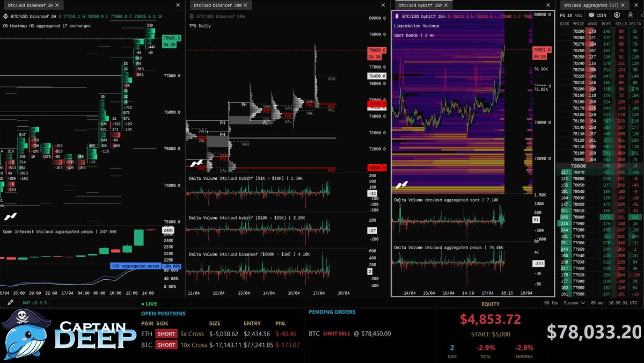Open the order book settings gear
The height and width of the screenshot is (363, 644).
pyautogui.click(x=617, y=15)
